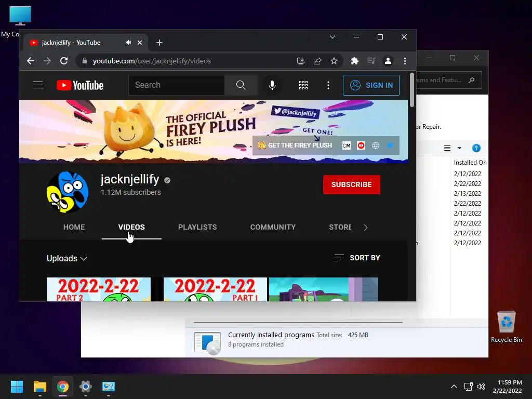Open the Windows Start menu
Image resolution: width=532 pixels, height=399 pixels.
[17, 387]
